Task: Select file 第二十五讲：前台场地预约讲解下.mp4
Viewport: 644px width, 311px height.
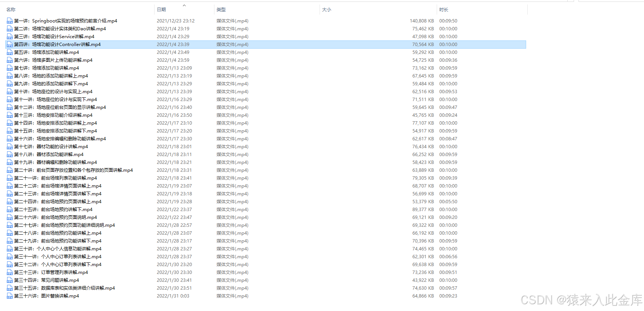Action: tap(53, 210)
